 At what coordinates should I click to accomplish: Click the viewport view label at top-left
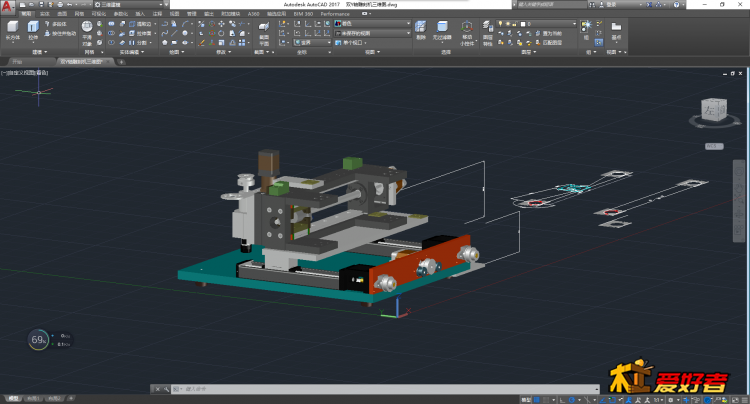tap(24, 73)
